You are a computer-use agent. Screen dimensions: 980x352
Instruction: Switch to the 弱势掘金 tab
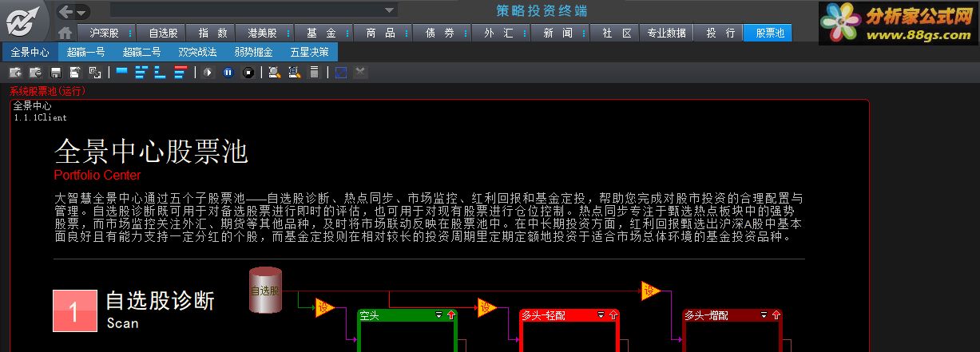click(253, 52)
